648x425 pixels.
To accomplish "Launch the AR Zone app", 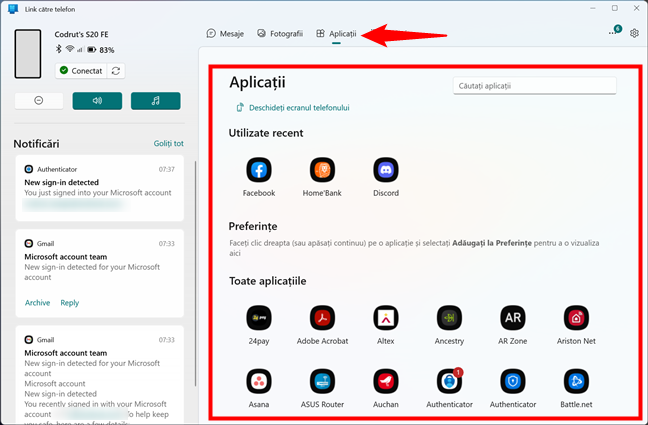I will 513,318.
